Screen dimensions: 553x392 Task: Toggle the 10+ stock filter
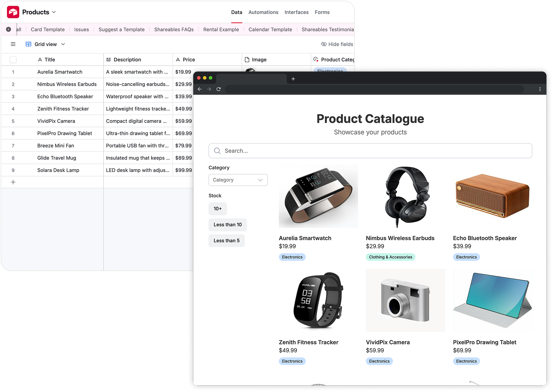[218, 209]
